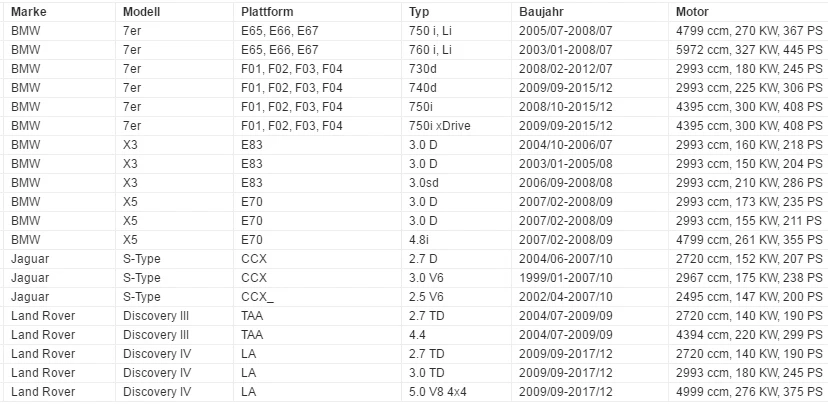Click the Typ column header

pos(456,12)
